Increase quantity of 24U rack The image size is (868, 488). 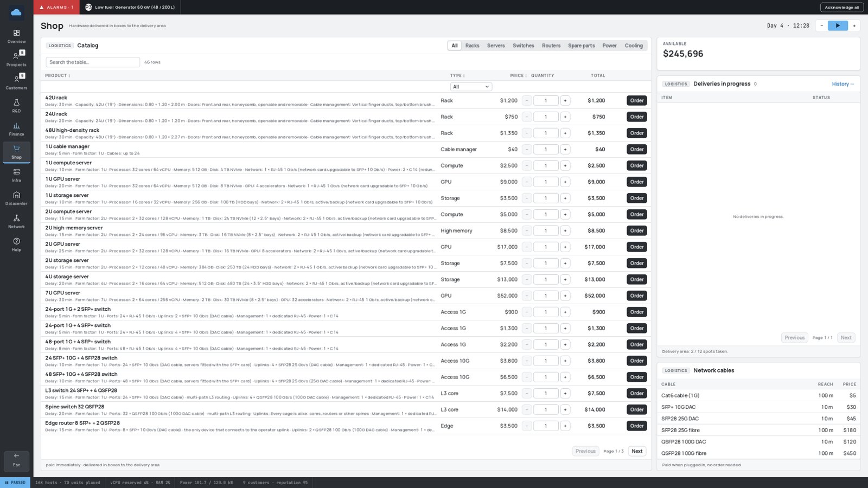pyautogui.click(x=565, y=117)
